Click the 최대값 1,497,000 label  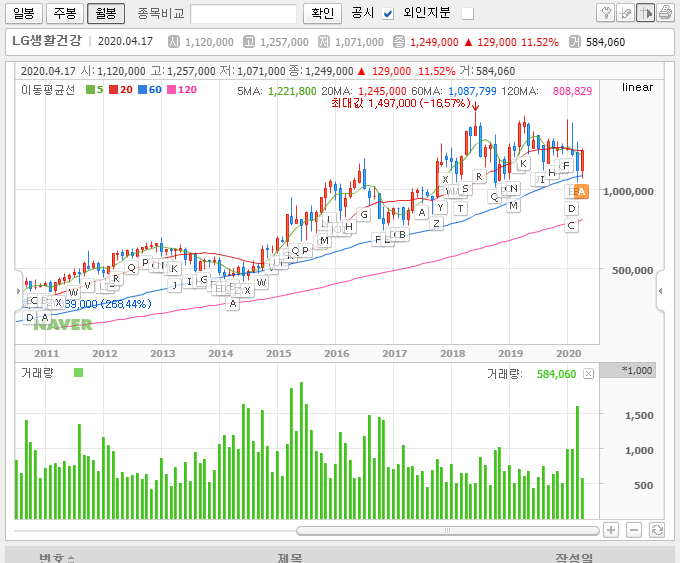click(401, 103)
